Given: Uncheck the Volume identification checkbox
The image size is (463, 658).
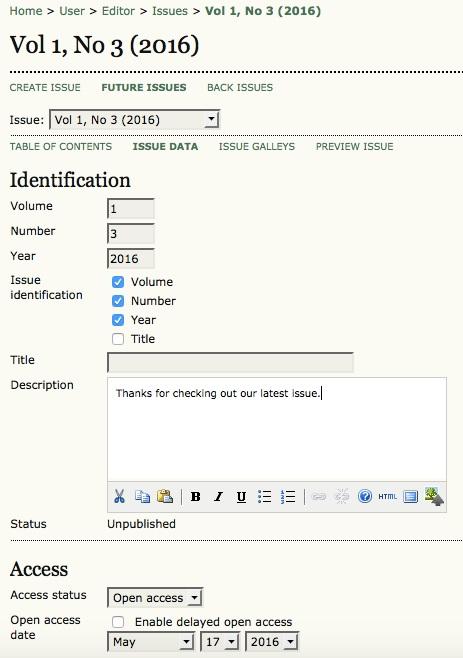Looking at the screenshot, I should click(x=118, y=282).
